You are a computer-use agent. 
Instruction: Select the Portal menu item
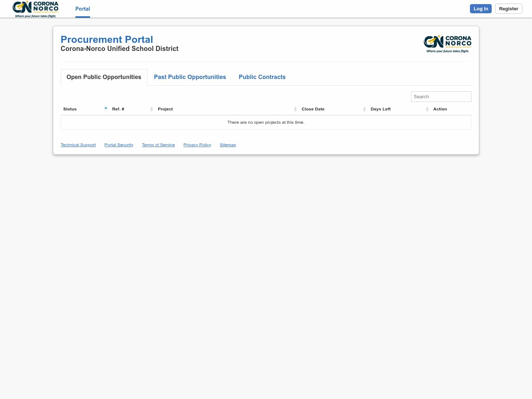click(82, 9)
